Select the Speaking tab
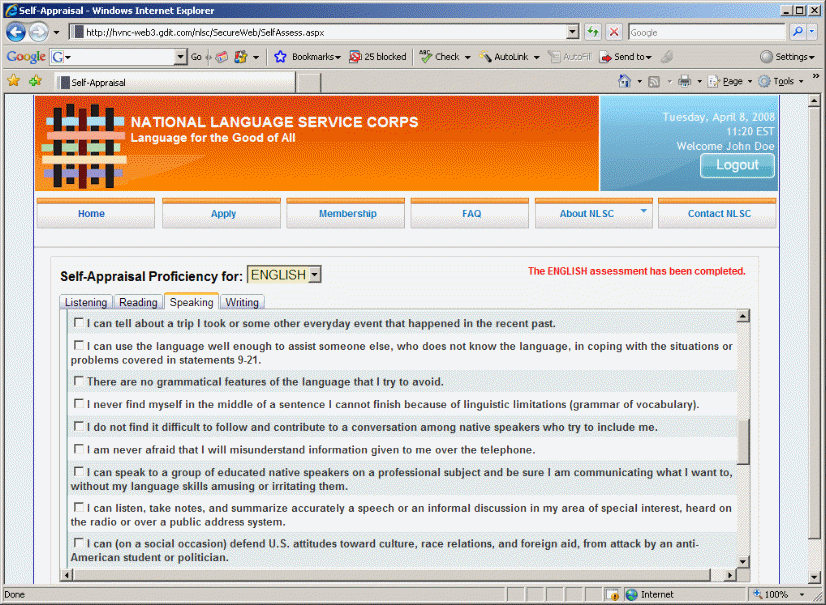The width and height of the screenshot is (826, 605). 191,301
